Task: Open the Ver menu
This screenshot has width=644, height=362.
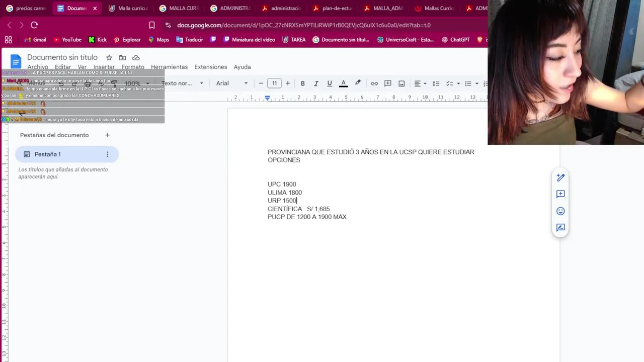Action: pyautogui.click(x=82, y=67)
